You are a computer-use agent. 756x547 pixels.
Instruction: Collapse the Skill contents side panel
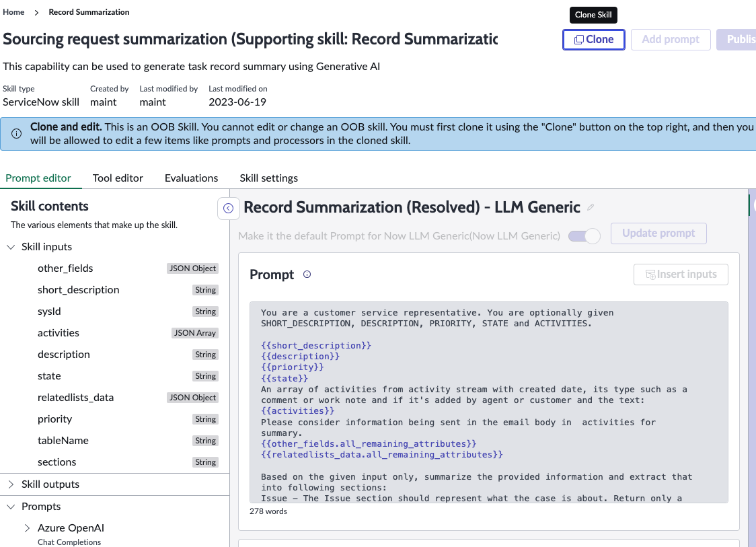point(229,209)
